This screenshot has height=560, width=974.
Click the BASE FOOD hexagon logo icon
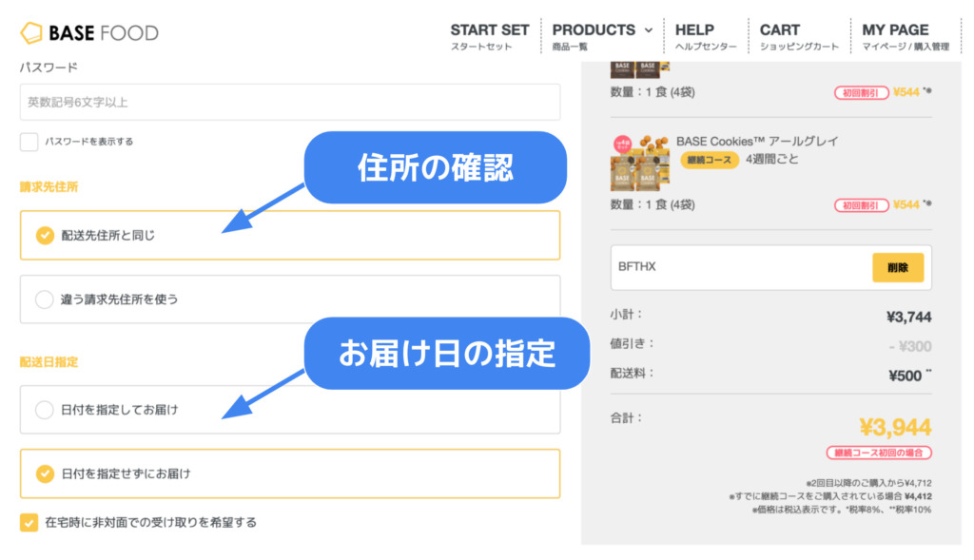(x=31, y=33)
